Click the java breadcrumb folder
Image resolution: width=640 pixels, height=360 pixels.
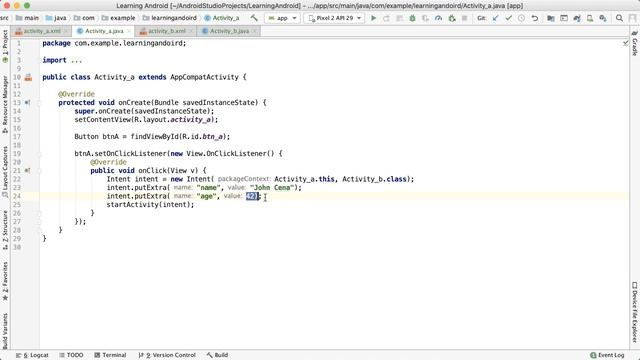click(56, 18)
